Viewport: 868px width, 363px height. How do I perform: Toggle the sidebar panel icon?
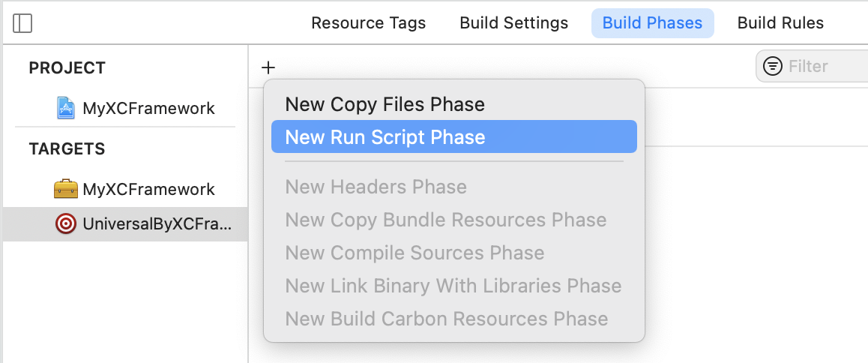[22, 23]
